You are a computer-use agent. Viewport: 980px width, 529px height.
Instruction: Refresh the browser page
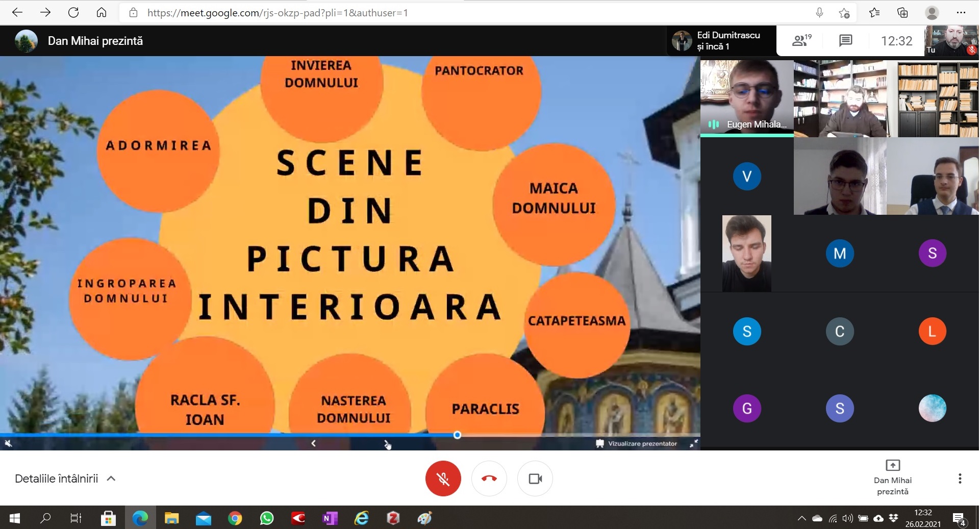[73, 13]
